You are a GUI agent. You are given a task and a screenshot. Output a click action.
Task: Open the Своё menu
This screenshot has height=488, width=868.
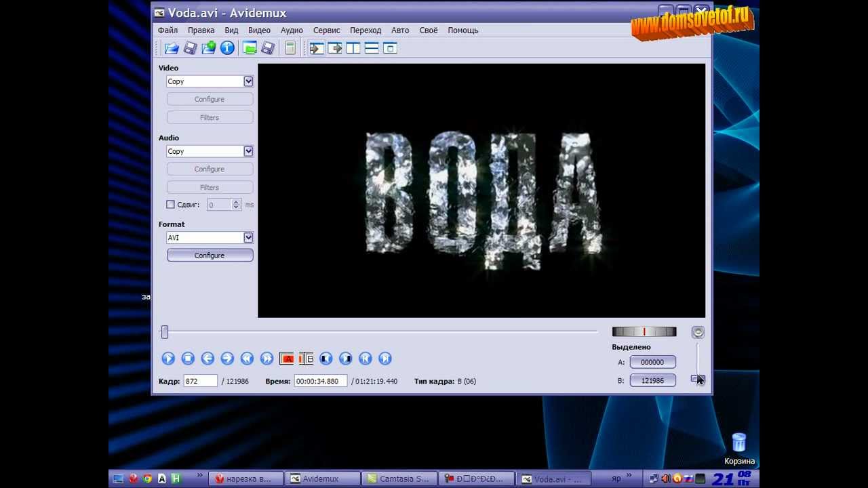[429, 30]
